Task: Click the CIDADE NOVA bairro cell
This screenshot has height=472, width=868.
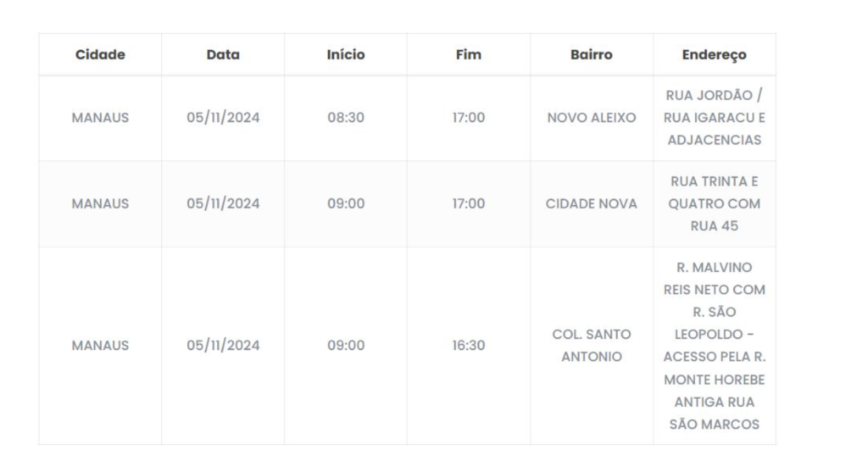Action: click(x=592, y=204)
